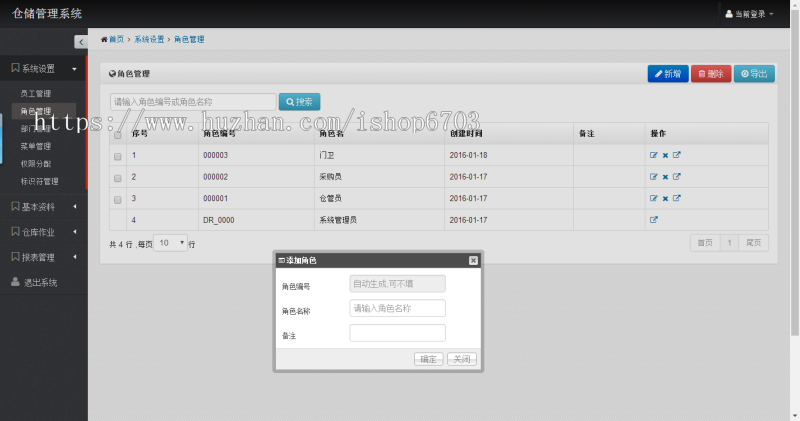Open the 当前登录 user dropdown
Screen dimensions: 800x421
pyautogui.click(x=749, y=14)
